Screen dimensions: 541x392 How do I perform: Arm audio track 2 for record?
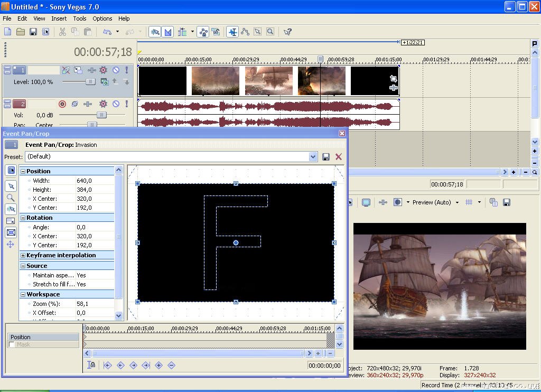point(62,104)
